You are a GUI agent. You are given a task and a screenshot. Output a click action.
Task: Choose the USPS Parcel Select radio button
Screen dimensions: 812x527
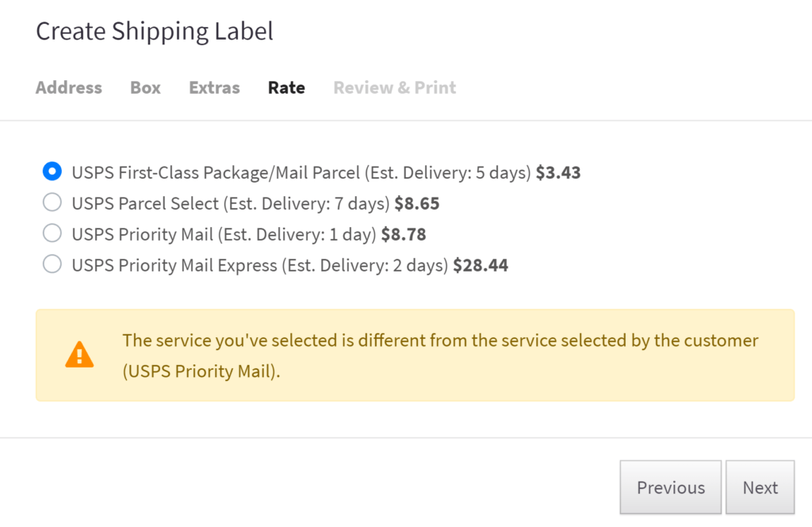52,202
